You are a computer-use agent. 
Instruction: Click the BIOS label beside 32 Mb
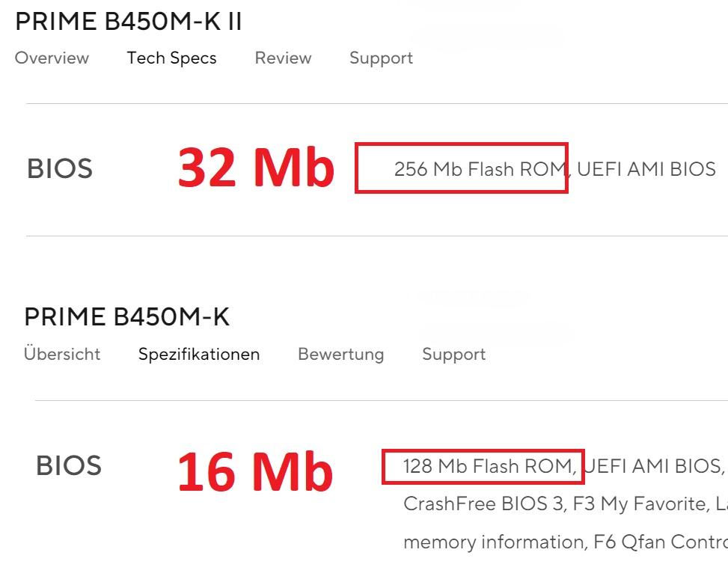[60, 169]
